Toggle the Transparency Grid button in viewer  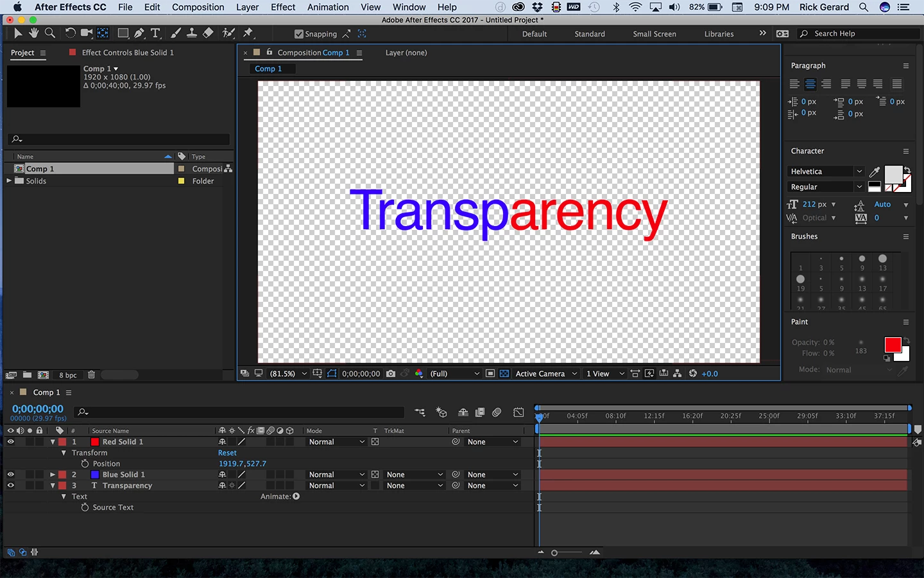click(504, 373)
